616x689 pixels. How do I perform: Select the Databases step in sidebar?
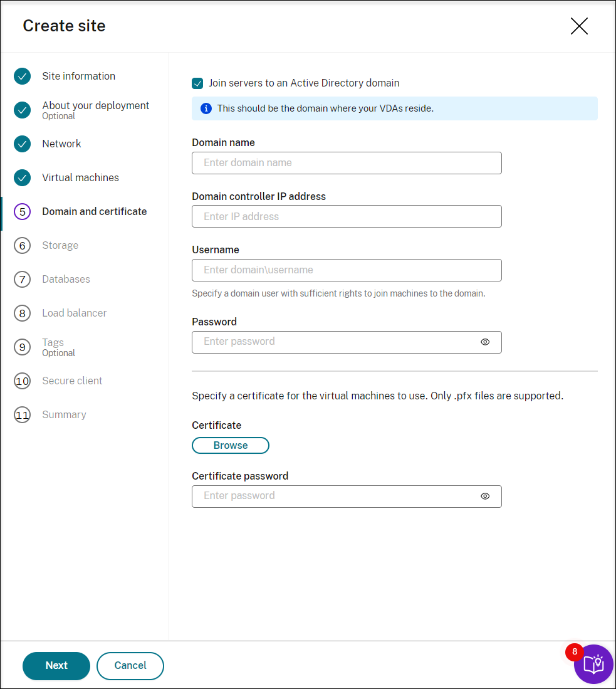(66, 280)
